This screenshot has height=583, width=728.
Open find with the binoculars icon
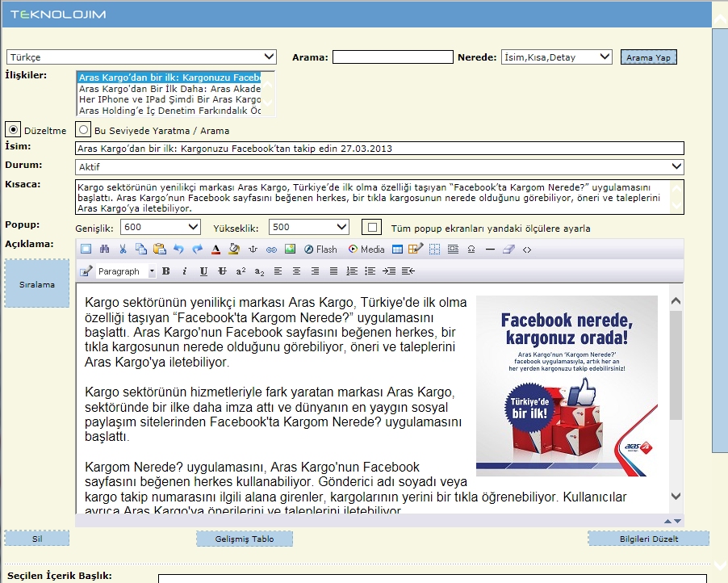pyautogui.click(x=104, y=249)
